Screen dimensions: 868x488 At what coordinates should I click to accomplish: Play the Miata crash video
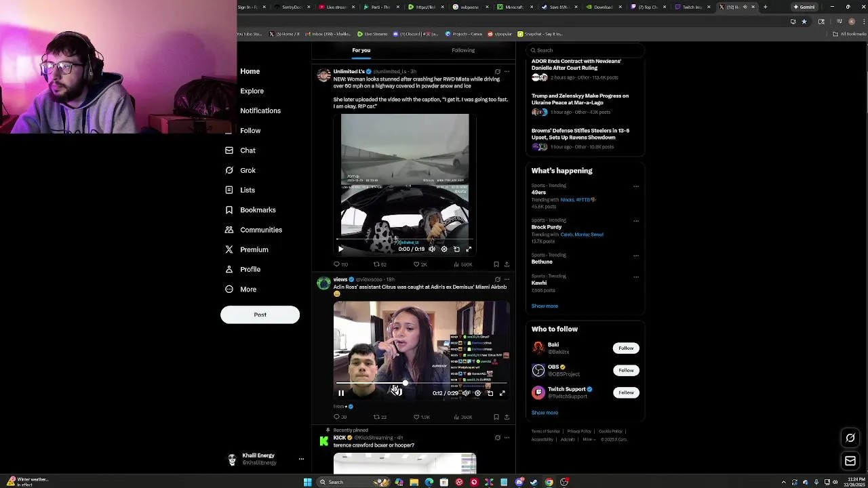[341, 249]
